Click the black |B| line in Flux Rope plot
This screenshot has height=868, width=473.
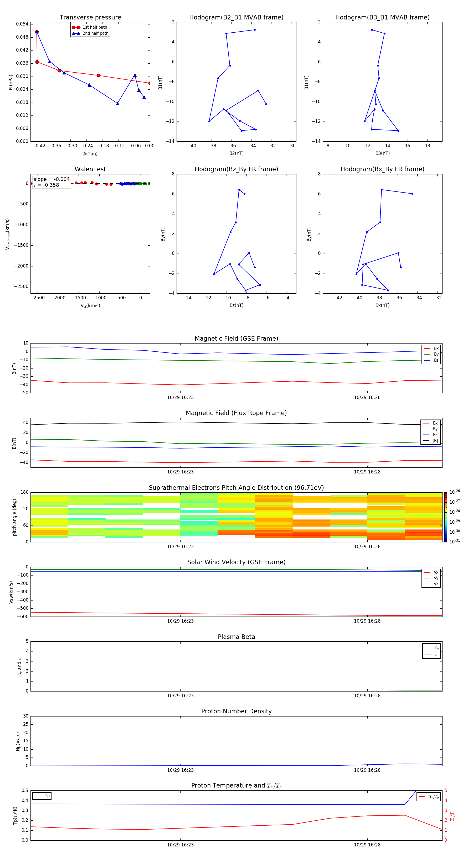(x=236, y=423)
